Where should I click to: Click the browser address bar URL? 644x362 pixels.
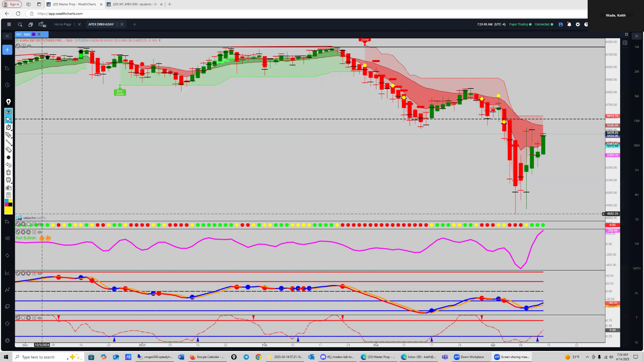coord(60,14)
